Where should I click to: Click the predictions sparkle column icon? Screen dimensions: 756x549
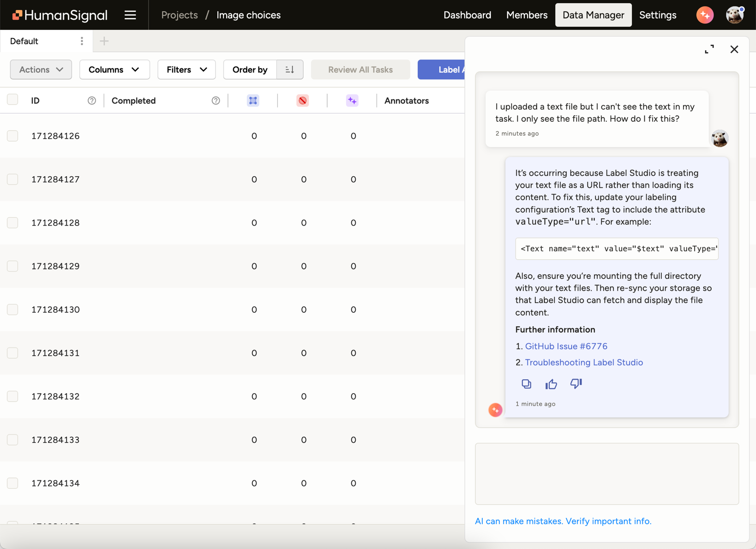pyautogui.click(x=352, y=100)
